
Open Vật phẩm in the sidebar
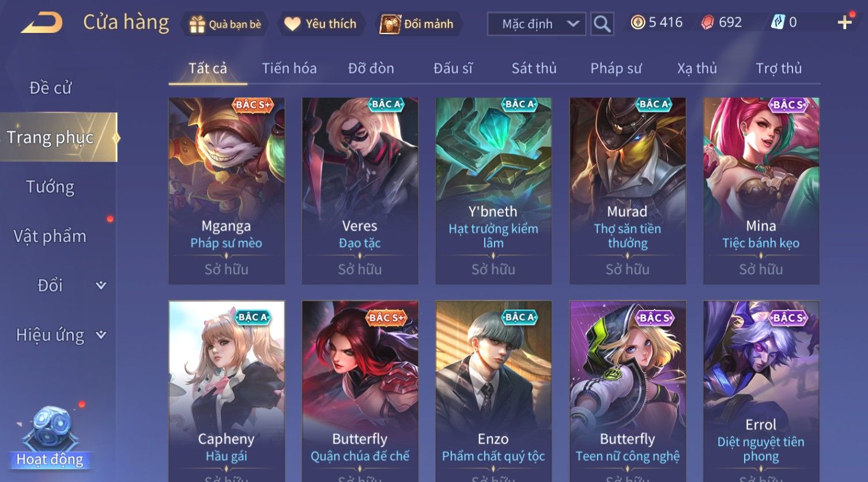[50, 236]
